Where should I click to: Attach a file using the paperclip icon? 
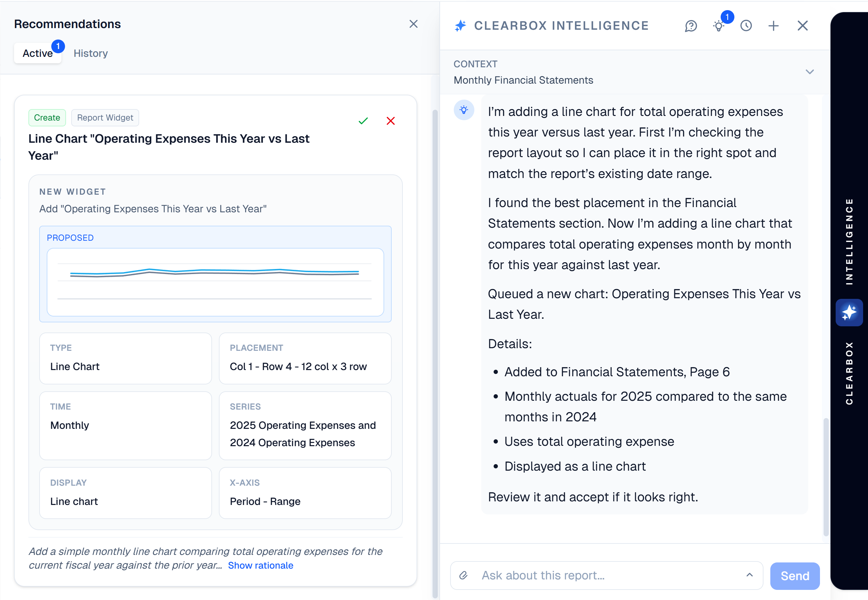click(464, 576)
